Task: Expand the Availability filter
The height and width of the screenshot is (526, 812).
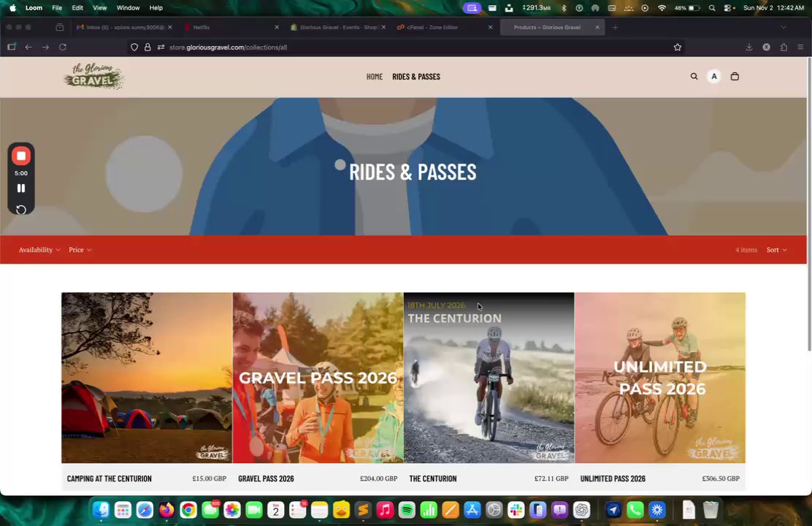Action: tap(39, 250)
